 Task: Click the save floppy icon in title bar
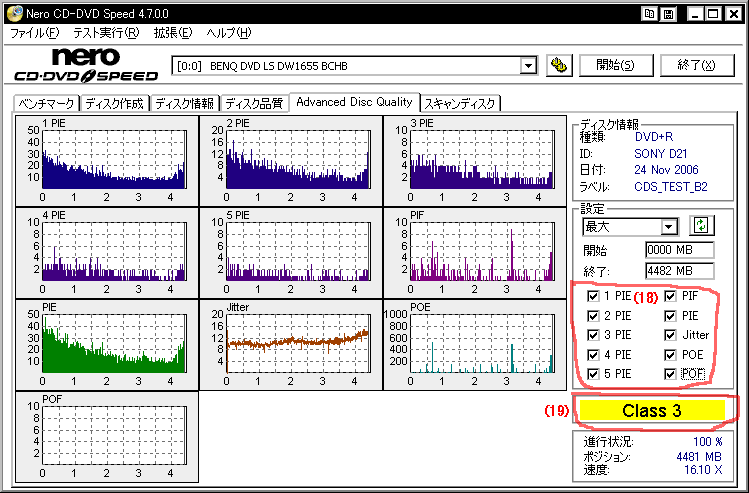tap(670, 13)
